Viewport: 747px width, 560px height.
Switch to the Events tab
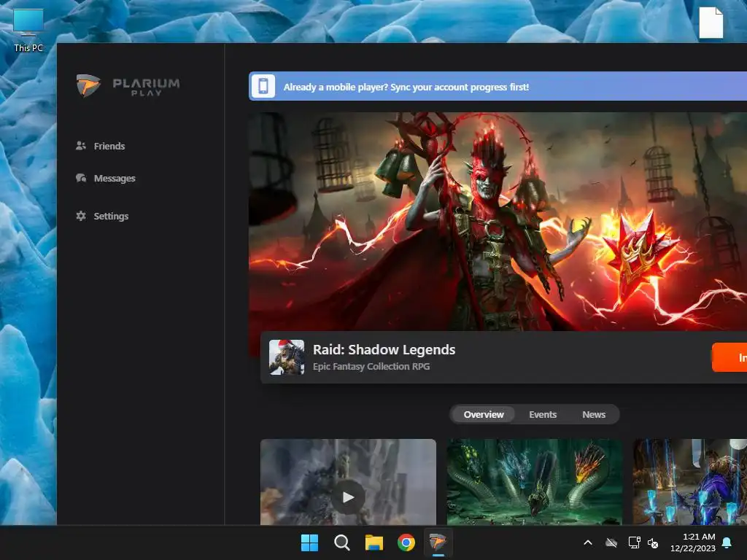543,414
